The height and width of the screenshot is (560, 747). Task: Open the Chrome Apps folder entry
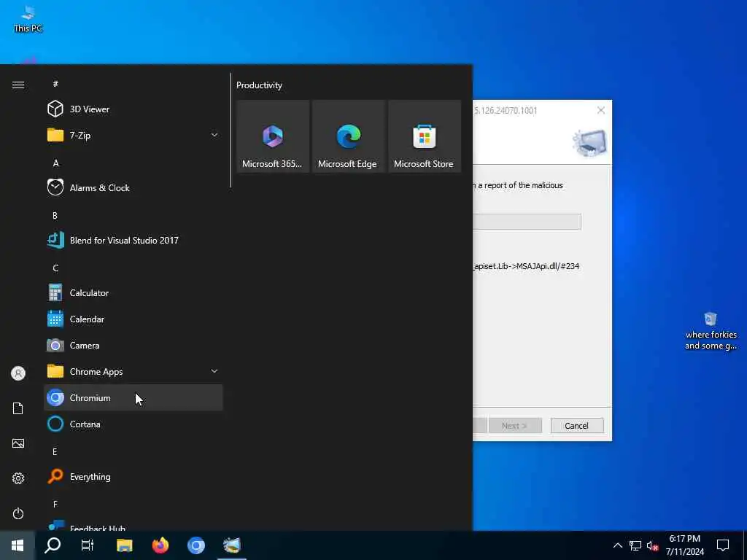pyautogui.click(x=133, y=371)
